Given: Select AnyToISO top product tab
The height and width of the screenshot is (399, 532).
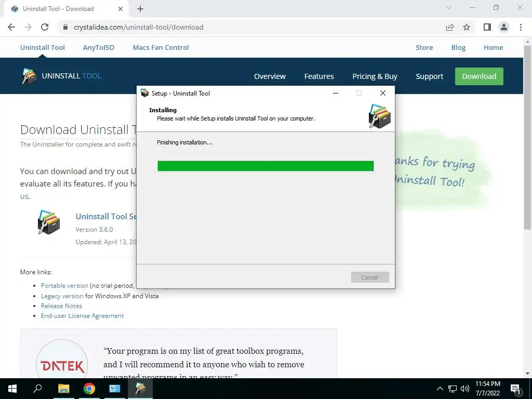Looking at the screenshot, I should pyautogui.click(x=98, y=47).
